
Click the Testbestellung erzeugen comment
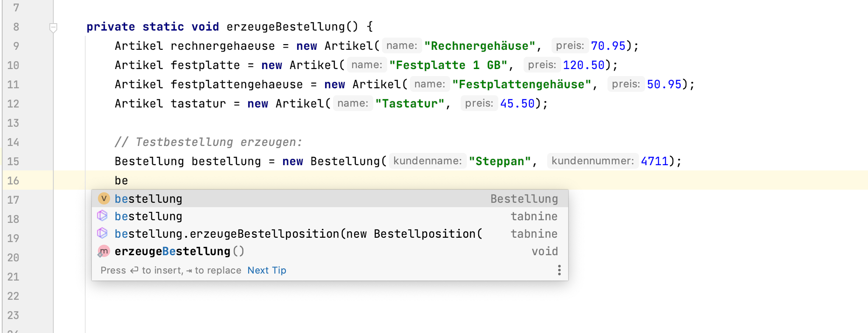(208, 142)
